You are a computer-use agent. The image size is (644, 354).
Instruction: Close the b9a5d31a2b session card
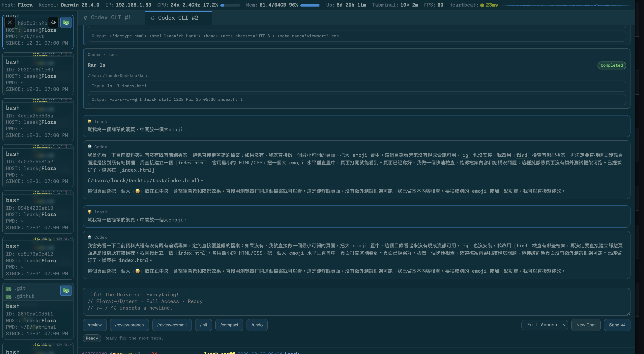(10, 23)
